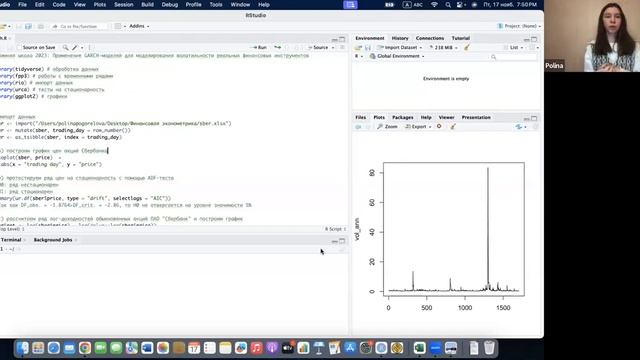Clear all plots with the broom icon
640x360 pixels.
coord(453,127)
